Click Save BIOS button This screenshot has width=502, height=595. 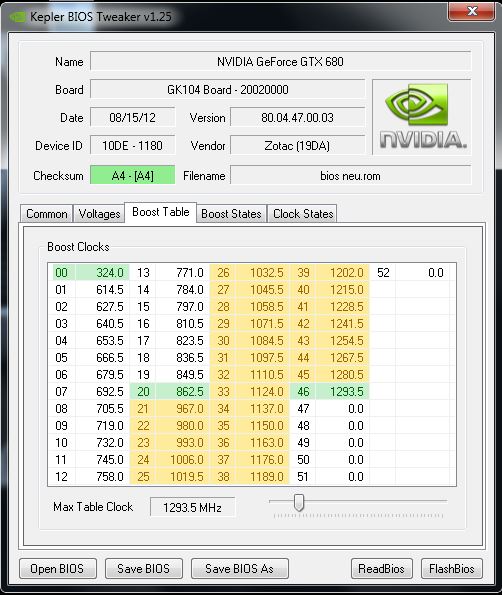point(143,568)
